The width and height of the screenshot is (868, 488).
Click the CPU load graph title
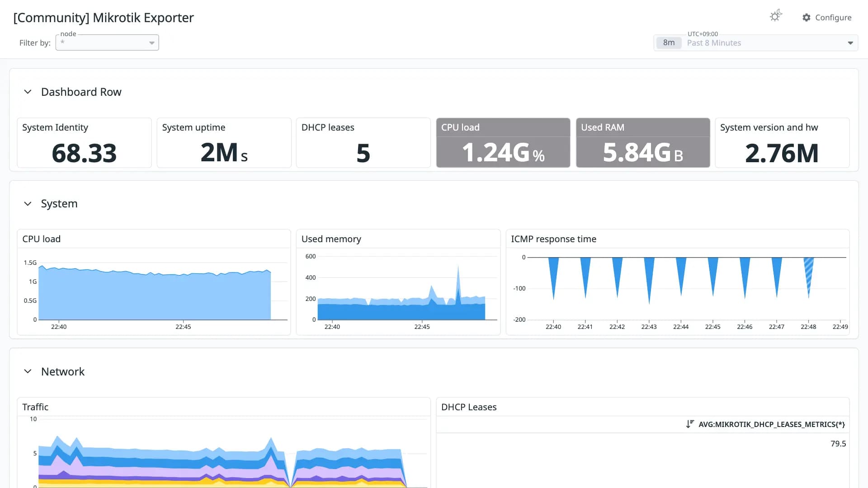pyautogui.click(x=41, y=239)
